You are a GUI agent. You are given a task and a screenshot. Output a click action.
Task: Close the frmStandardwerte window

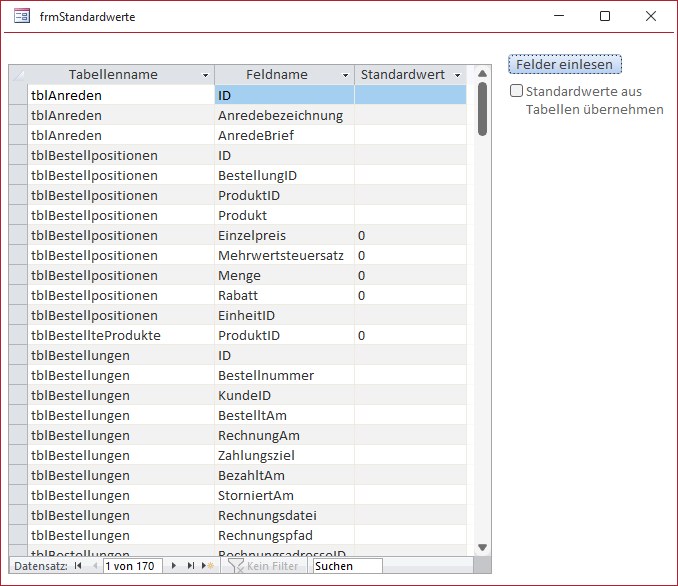pyautogui.click(x=651, y=16)
